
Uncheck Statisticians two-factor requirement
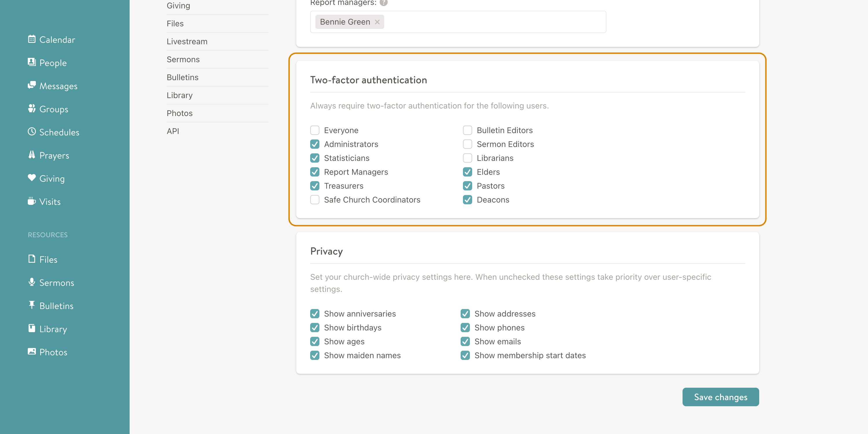point(315,158)
